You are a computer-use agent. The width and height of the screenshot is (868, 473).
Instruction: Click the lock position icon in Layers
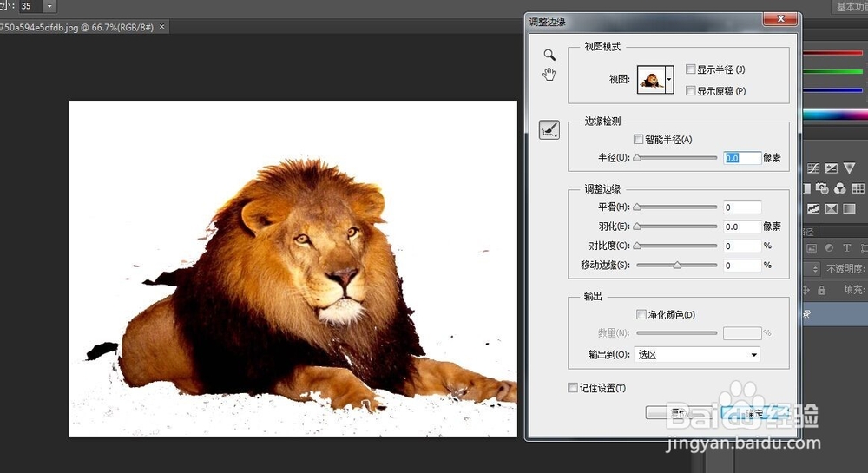pyautogui.click(x=806, y=290)
